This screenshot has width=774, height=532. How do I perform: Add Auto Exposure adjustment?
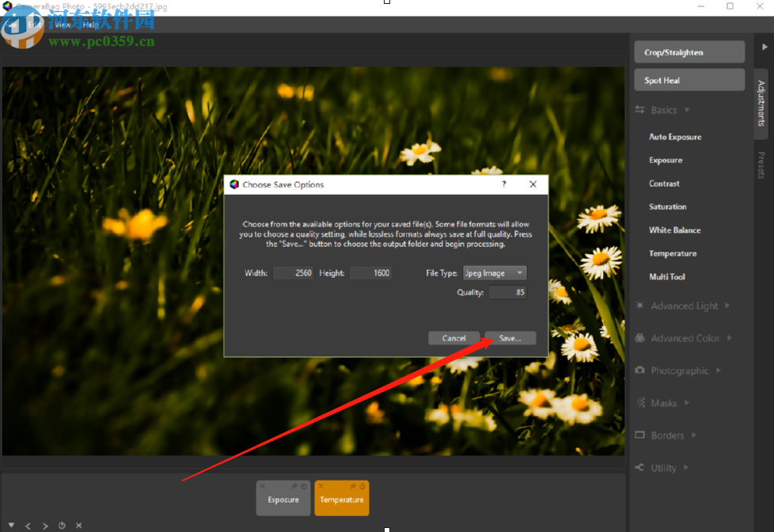point(675,137)
